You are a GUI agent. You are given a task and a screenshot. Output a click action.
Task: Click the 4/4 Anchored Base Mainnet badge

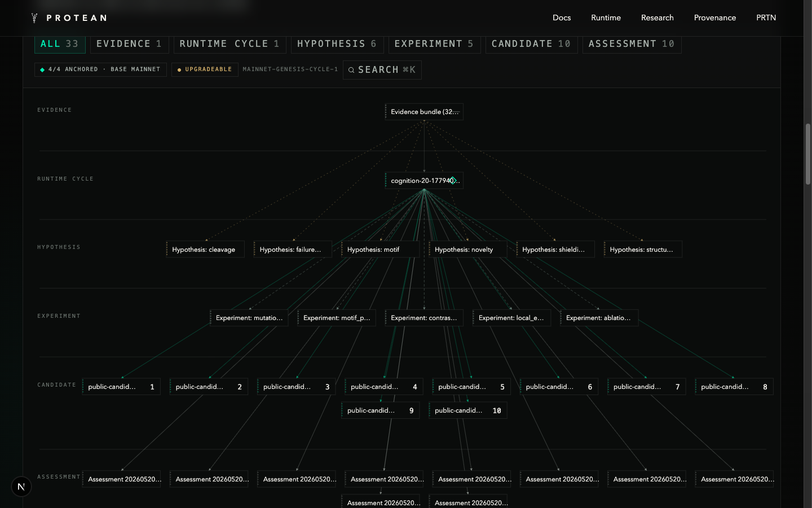click(100, 69)
